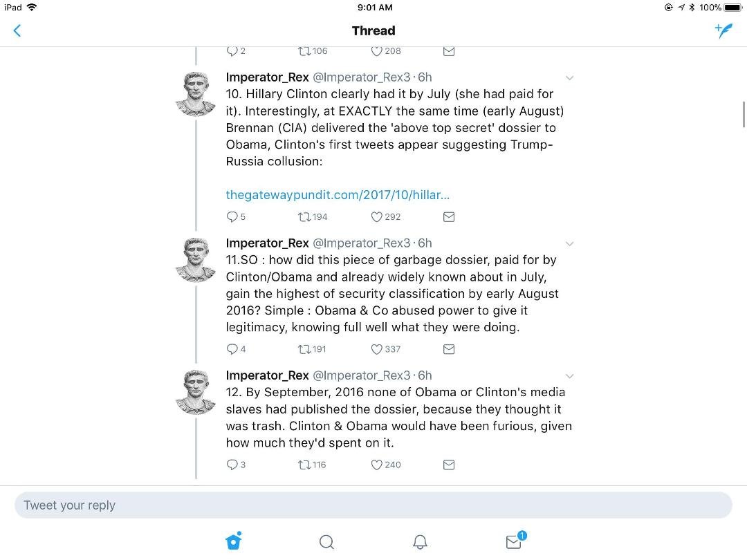This screenshot has height=560, width=747.
Task: Open the options chevron on tweet 10
Action: 569,78
